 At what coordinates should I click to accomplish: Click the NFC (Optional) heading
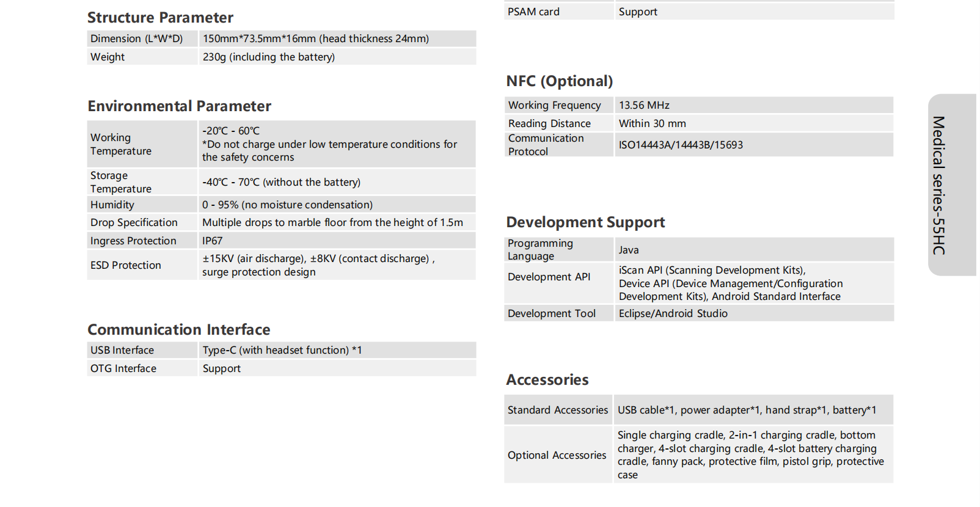(x=559, y=81)
